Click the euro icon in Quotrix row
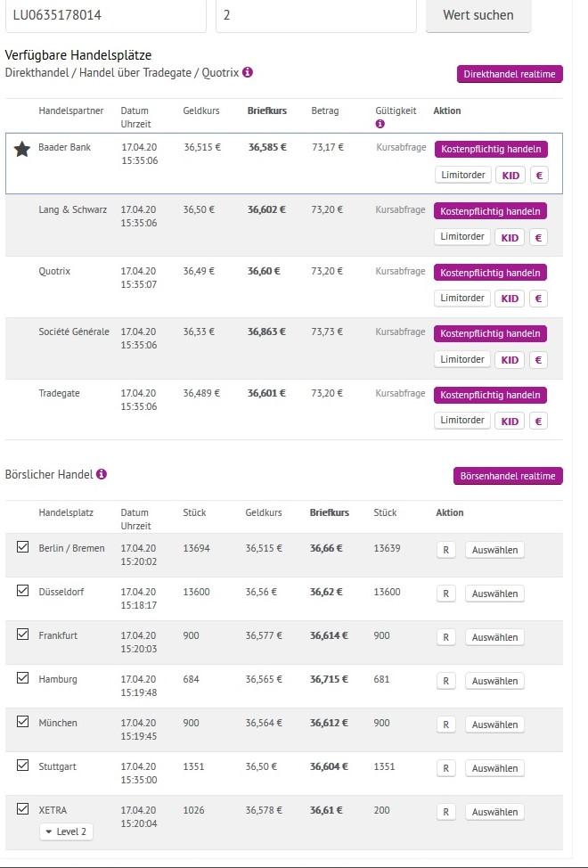Image resolution: width=588 pixels, height=868 pixels. (x=538, y=298)
